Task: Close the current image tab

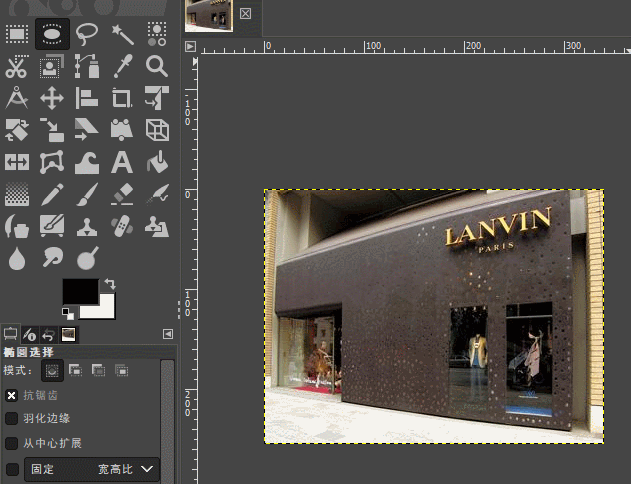Action: [245, 14]
